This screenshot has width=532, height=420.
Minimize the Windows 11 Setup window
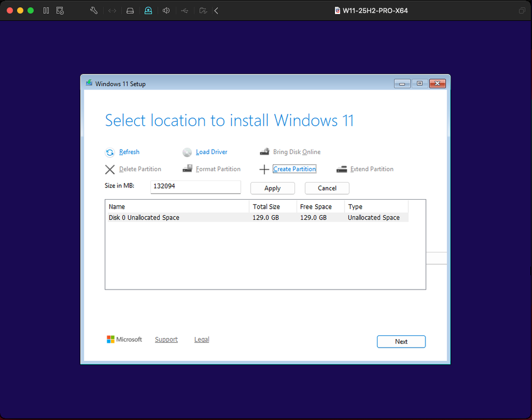pos(402,84)
